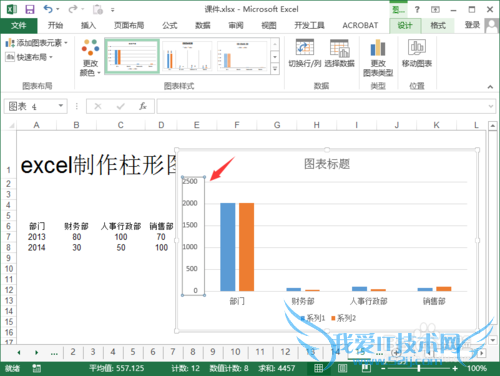Switch to the ACROBAT tab
Image resolution: width=500 pixels, height=376 pixels.
point(360,26)
